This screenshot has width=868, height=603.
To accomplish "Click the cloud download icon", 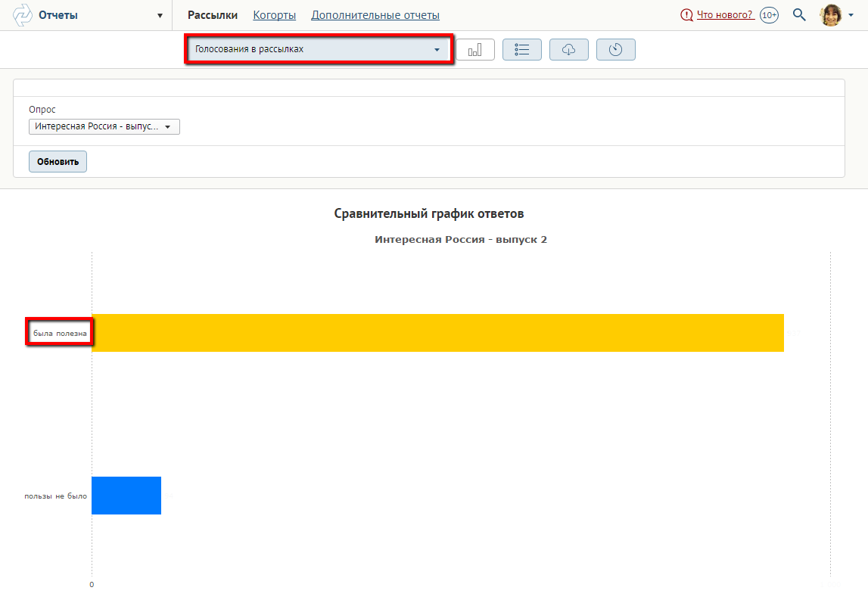I will point(568,50).
